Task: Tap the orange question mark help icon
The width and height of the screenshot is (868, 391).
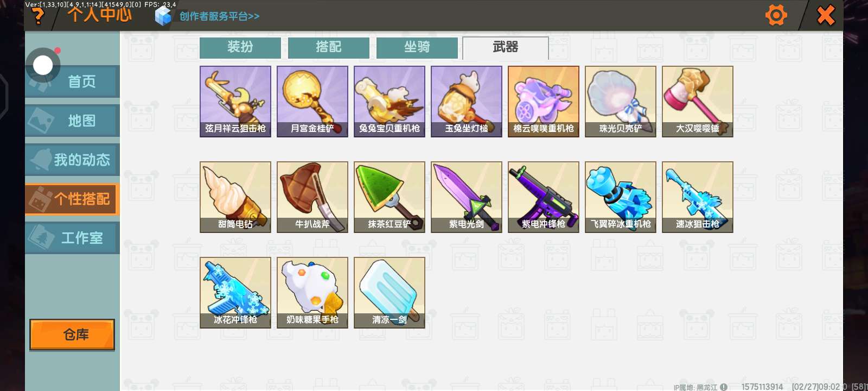Action: click(x=38, y=16)
